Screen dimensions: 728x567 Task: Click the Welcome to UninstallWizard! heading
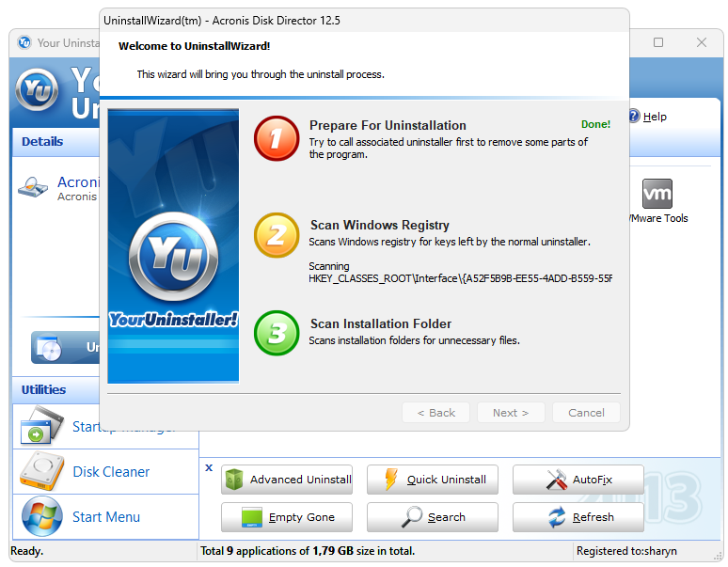[x=194, y=46]
